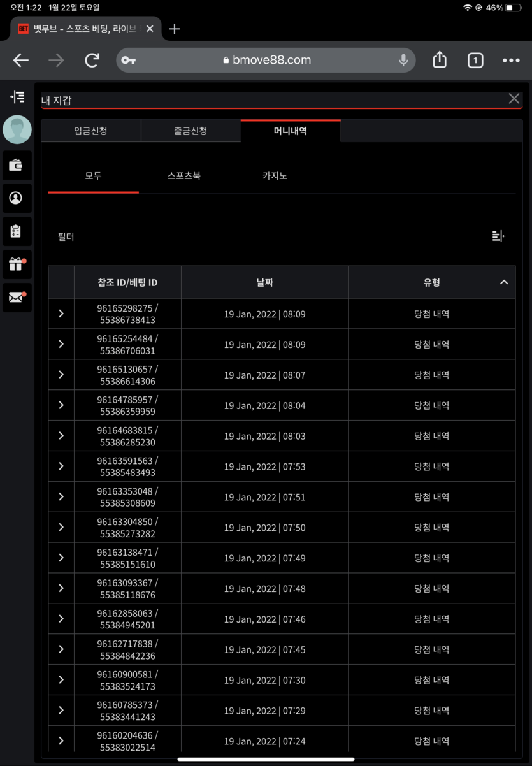Select the 스포츠북 sub-tab
Image resolution: width=532 pixels, height=766 pixels.
coord(184,175)
